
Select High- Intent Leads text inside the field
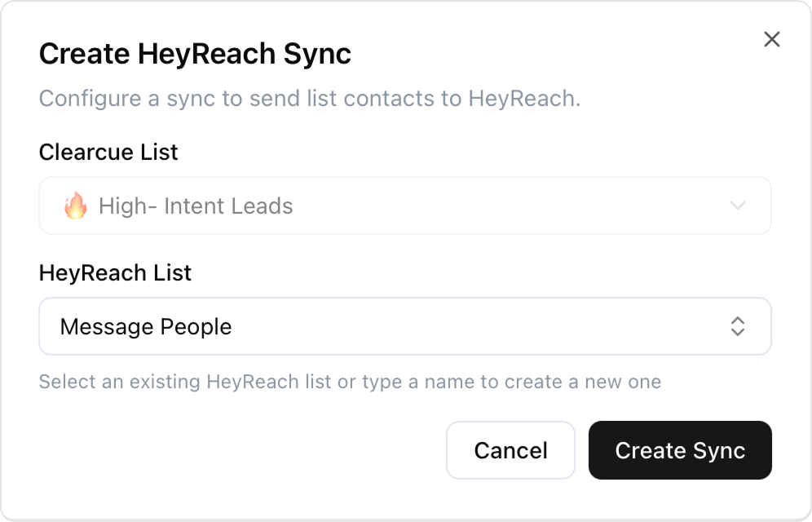pyautogui.click(x=196, y=206)
